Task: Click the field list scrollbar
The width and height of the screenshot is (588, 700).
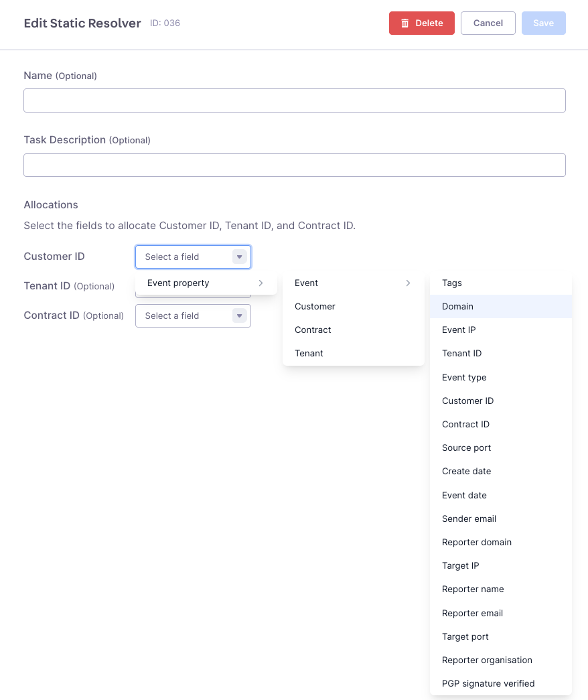Action: tap(569, 469)
